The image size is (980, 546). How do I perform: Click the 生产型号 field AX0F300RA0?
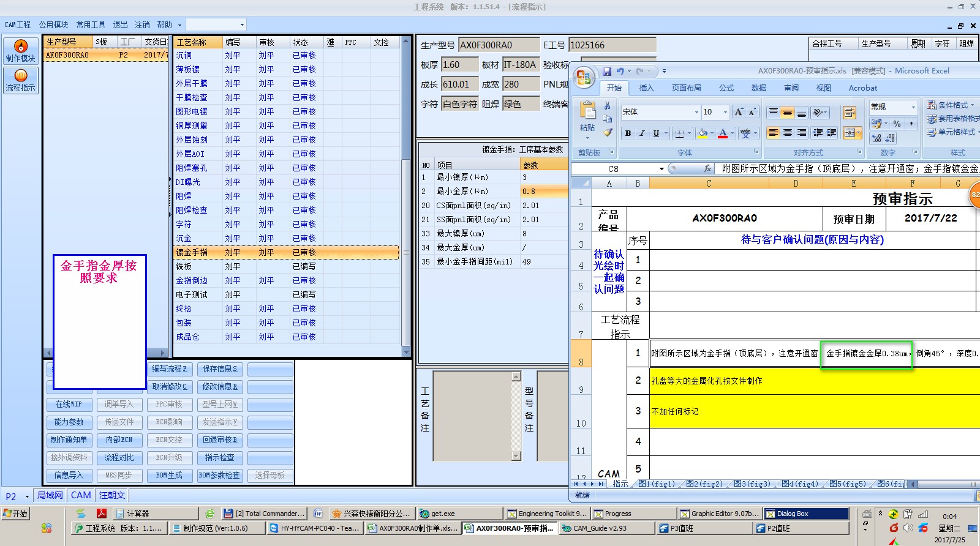coord(498,45)
